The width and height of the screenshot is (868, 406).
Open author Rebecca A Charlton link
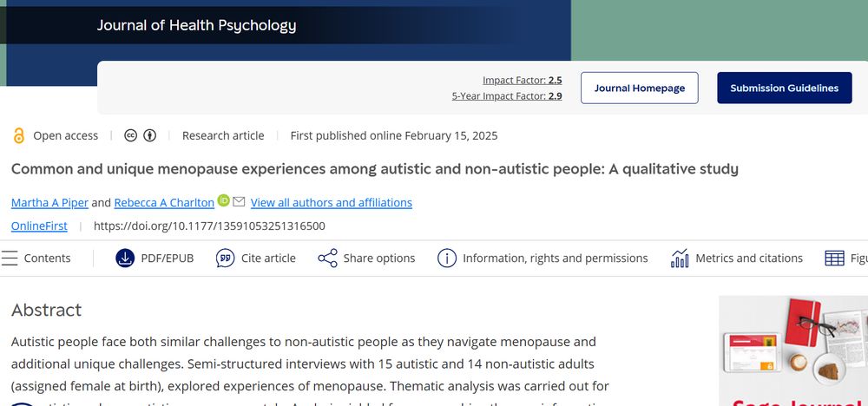[164, 202]
